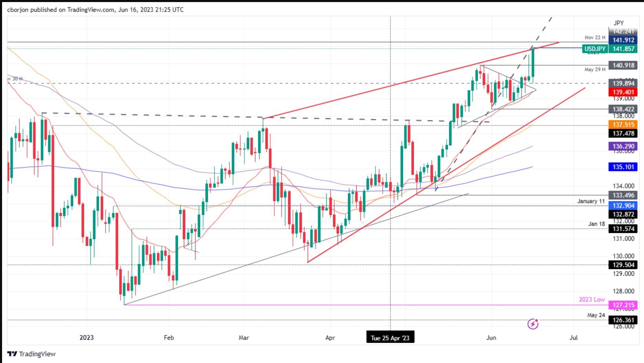The image size is (644, 363).
Task: Click the JPY currency label on price axis
Action: (618, 23)
